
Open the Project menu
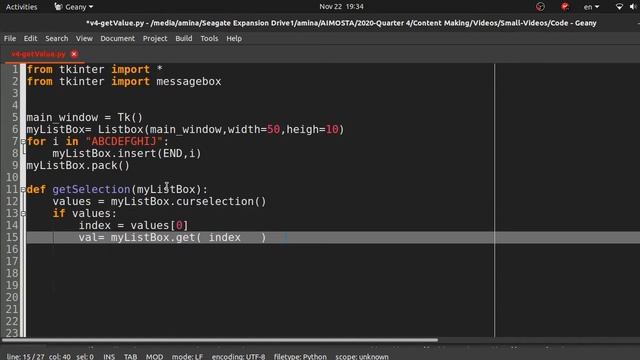[155, 38]
